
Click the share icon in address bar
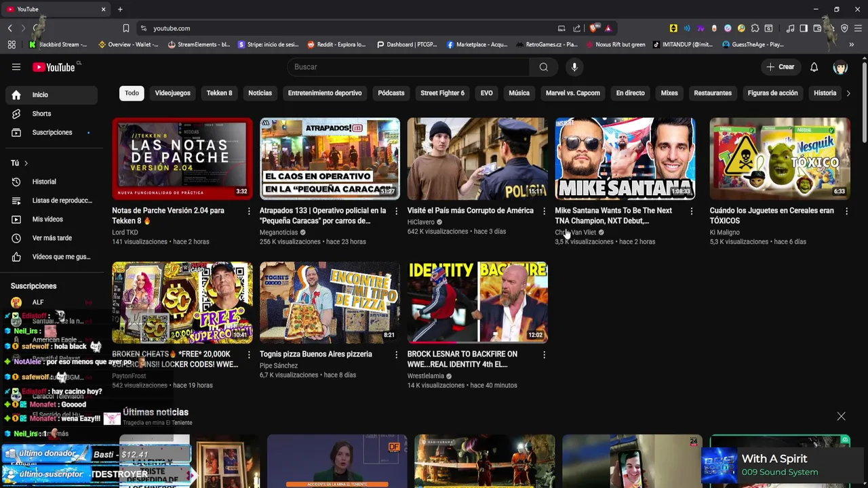coord(576,28)
